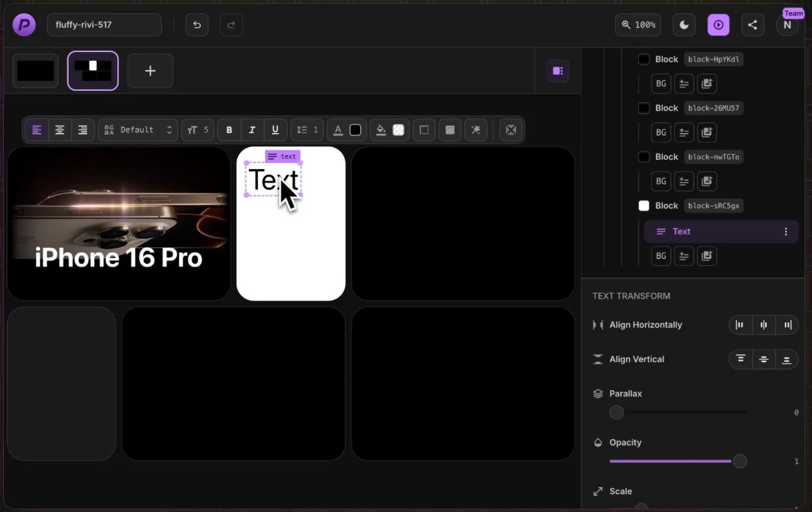
Task: Open the Text layer three-dot menu
Action: (x=786, y=231)
